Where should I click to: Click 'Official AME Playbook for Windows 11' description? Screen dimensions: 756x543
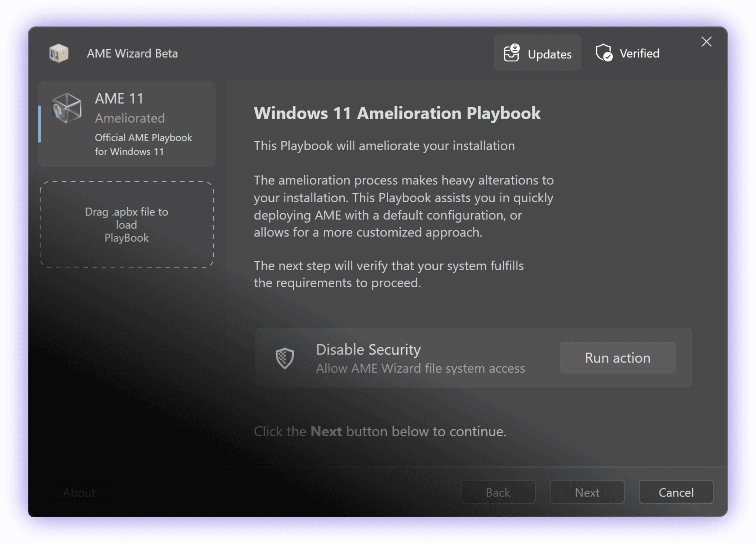pyautogui.click(x=143, y=144)
